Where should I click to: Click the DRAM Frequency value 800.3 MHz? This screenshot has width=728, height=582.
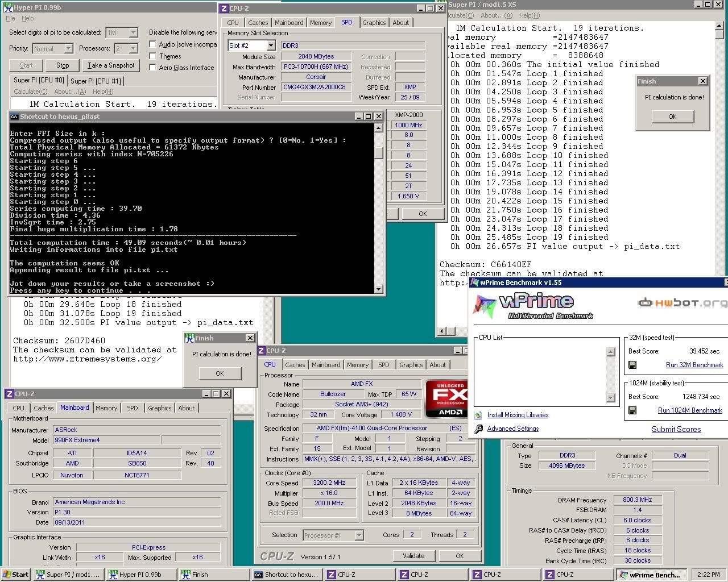click(x=637, y=500)
